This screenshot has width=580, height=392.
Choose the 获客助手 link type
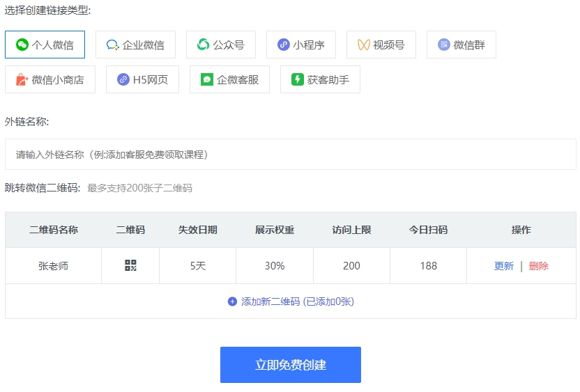(321, 79)
